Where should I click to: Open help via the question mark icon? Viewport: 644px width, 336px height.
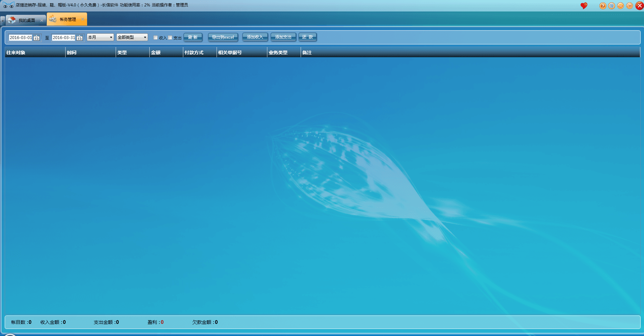pos(603,6)
